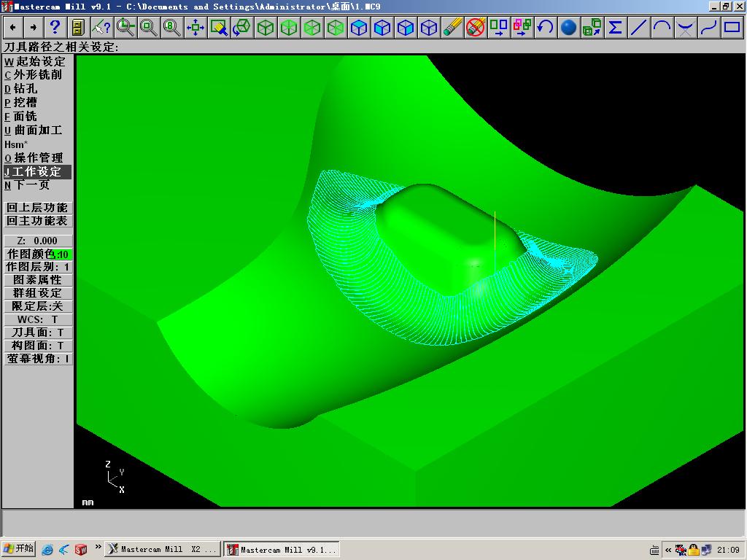Image resolution: width=747 pixels, height=560 pixels.
Task: Open 群组设定 group settings
Action: 38,293
